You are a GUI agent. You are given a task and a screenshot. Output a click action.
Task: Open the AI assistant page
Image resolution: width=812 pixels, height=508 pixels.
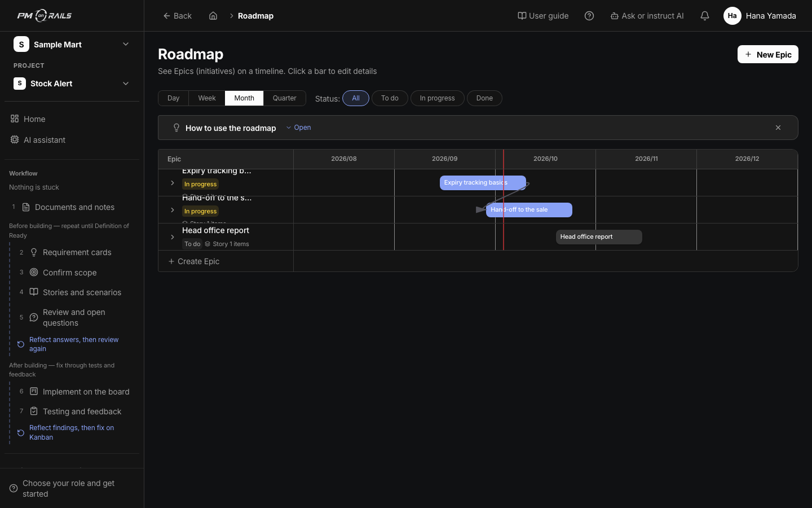[x=72, y=140]
